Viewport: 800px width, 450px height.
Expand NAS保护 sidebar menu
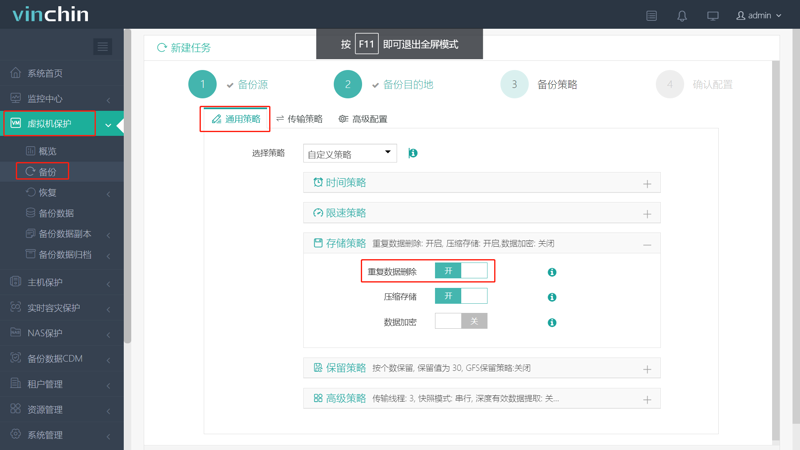62,333
